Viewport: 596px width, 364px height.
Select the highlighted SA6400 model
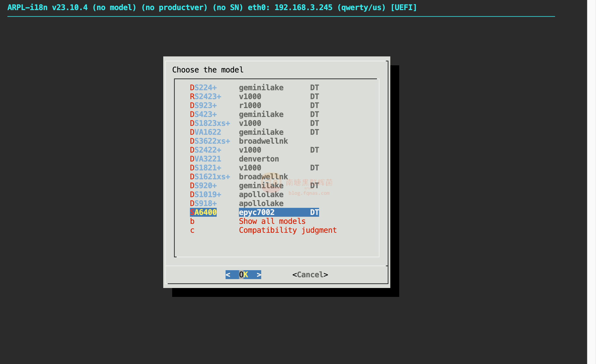(254, 212)
